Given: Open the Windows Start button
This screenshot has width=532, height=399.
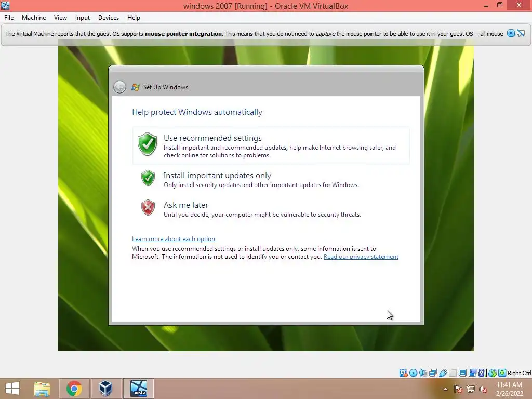Looking at the screenshot, I should tap(12, 389).
